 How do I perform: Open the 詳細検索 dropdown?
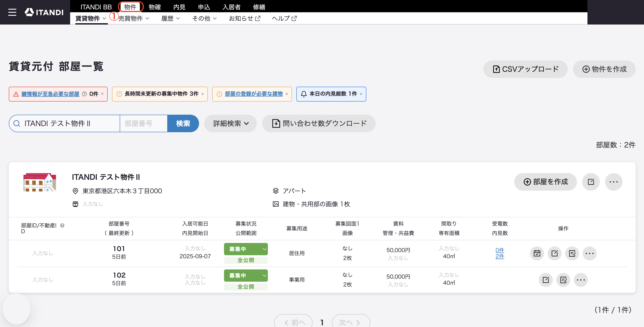click(231, 123)
